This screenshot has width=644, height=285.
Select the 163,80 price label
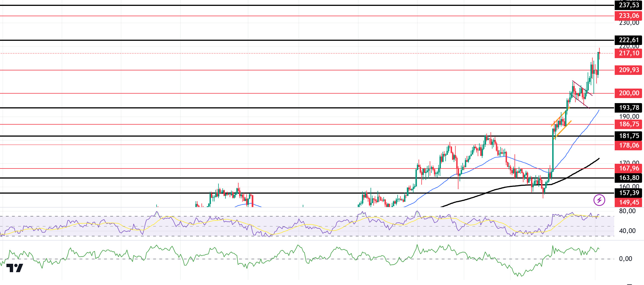click(628, 178)
